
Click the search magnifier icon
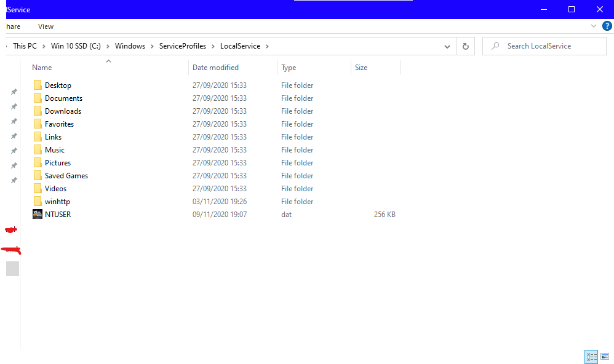point(495,46)
